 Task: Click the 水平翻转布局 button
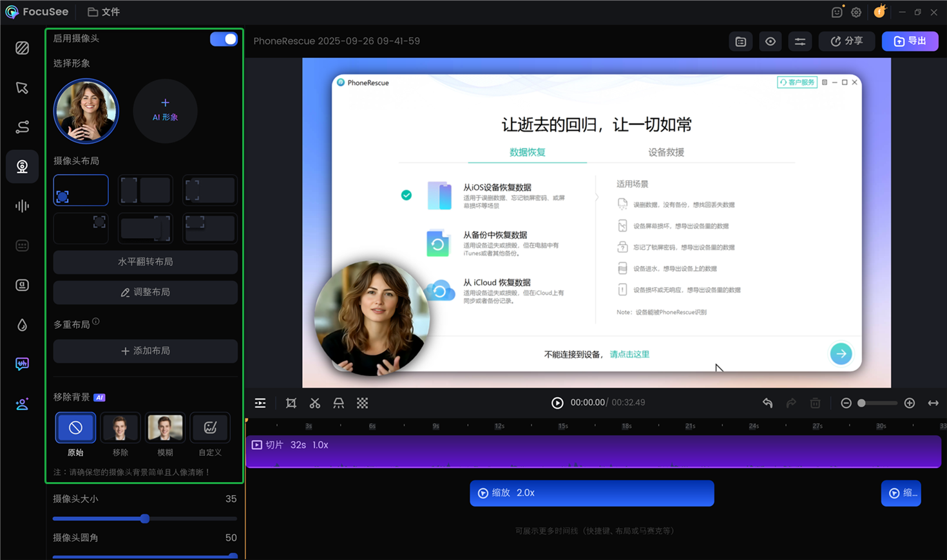click(x=146, y=262)
